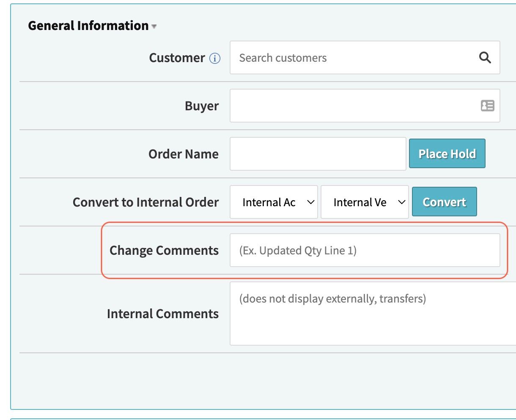The image size is (516, 420).
Task: Click the Buyer field label
Action: click(202, 106)
